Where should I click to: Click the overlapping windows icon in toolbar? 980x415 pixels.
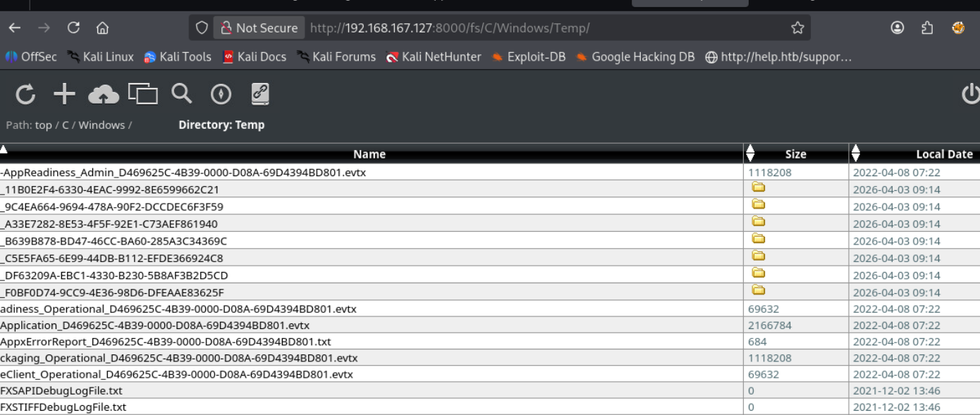(142, 94)
